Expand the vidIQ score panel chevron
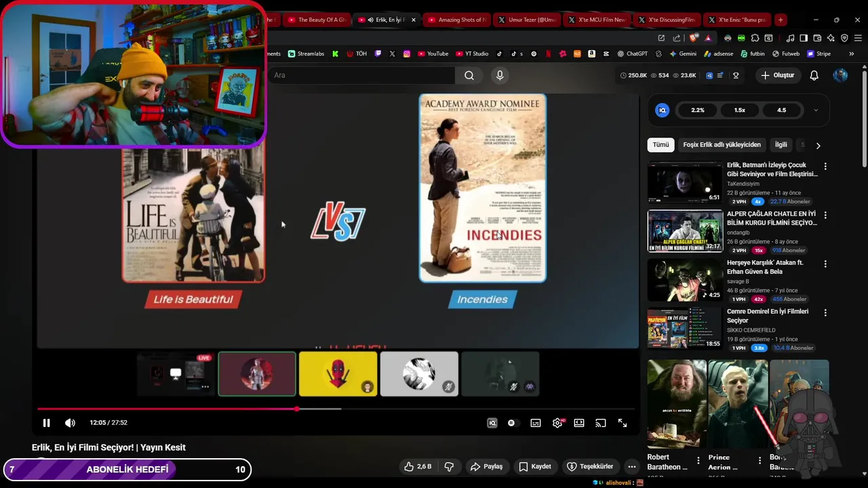This screenshot has width=868, height=488. click(x=816, y=110)
